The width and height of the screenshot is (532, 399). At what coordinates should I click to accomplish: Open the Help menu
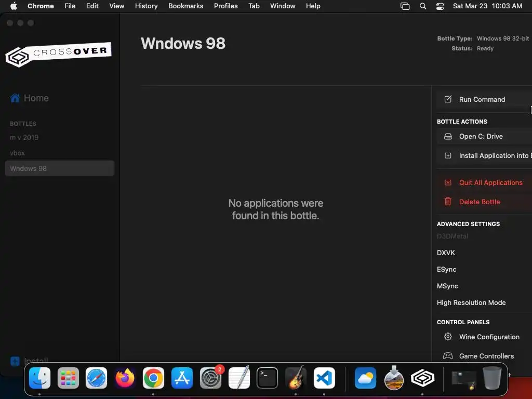click(313, 6)
